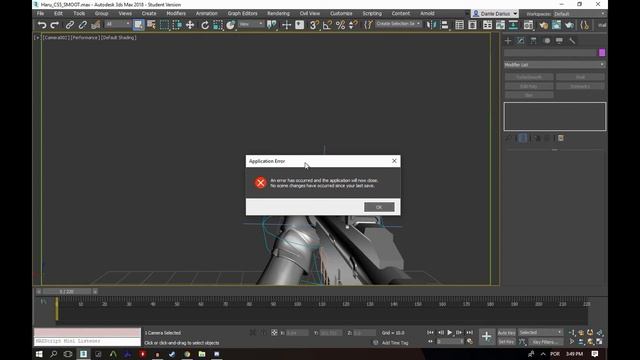Click Use Pivot Point Center icon
Screen dimensions: 640x360
271,25
